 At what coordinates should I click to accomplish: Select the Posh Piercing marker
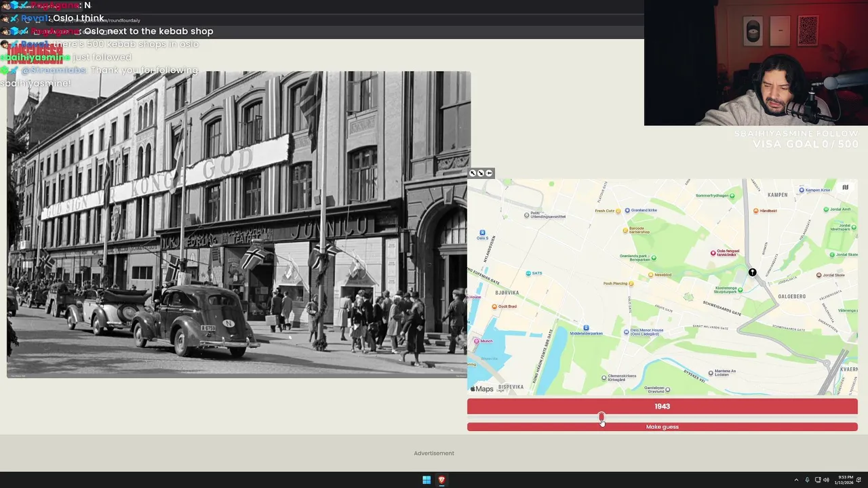[632, 283]
